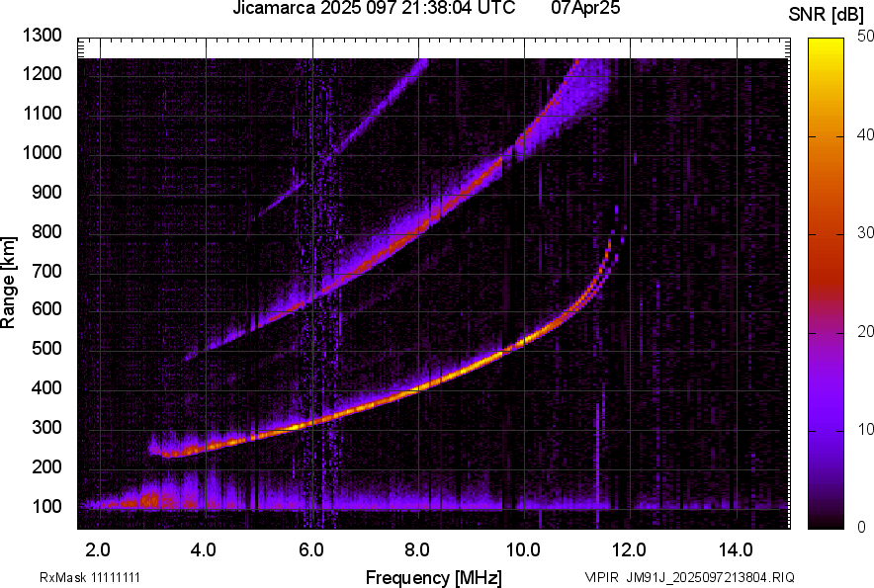Click the range tick label '300'
Viewport: 874px width, 588px height.
46,428
